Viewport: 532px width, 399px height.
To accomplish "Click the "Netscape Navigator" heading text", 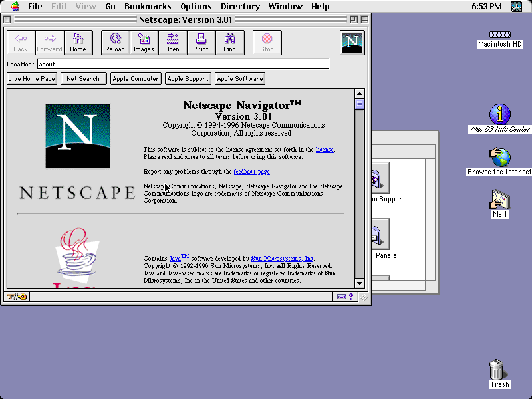I will (x=242, y=105).
